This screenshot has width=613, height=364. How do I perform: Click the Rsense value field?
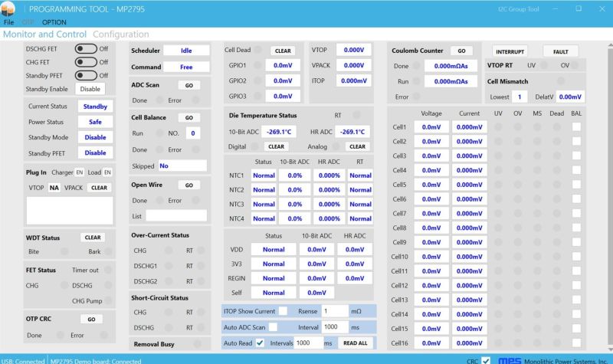pyautogui.click(x=335, y=311)
